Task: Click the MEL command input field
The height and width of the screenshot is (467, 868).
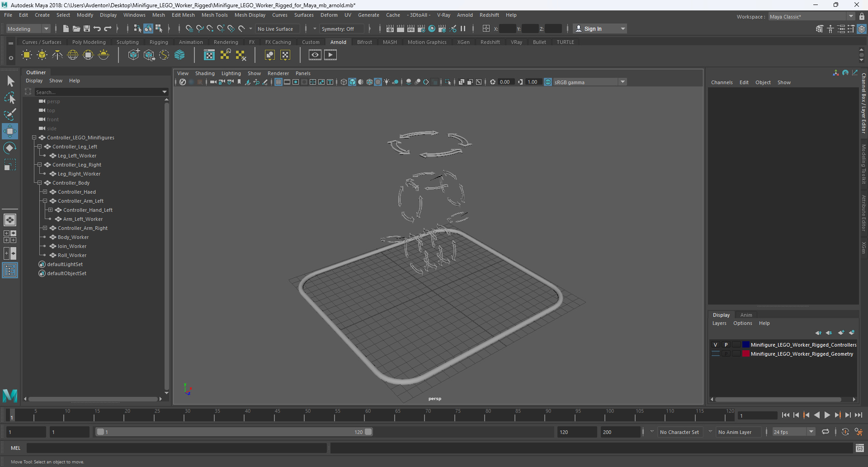Action: (x=176, y=448)
